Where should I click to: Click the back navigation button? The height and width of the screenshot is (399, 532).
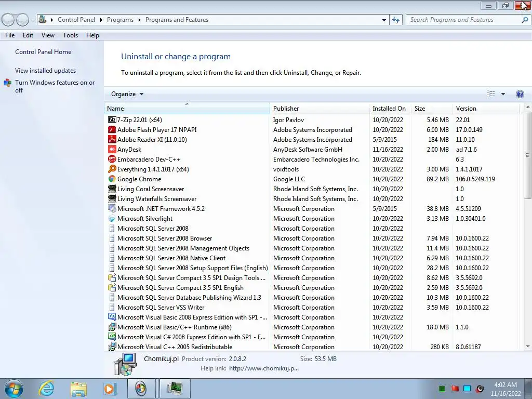click(x=8, y=20)
